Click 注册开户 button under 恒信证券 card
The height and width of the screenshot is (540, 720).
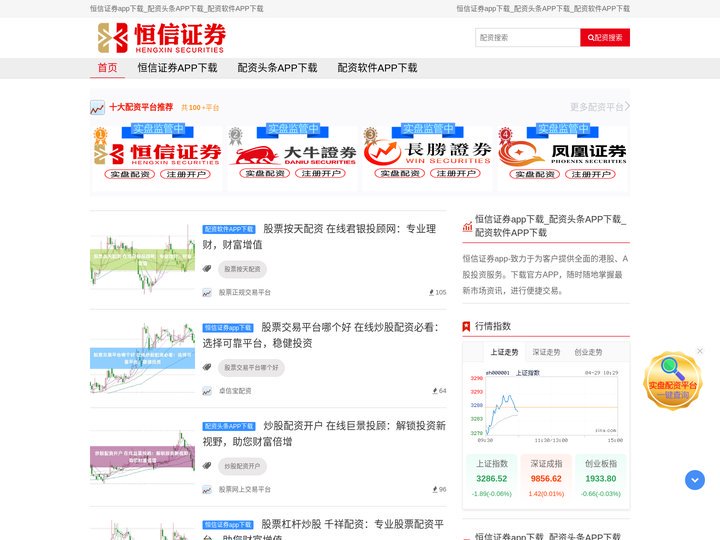click(186, 174)
